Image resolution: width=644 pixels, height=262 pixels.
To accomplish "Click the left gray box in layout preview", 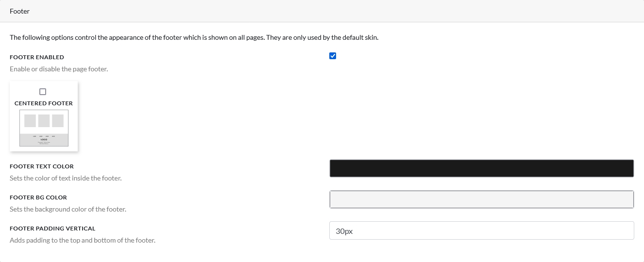I will [30, 121].
